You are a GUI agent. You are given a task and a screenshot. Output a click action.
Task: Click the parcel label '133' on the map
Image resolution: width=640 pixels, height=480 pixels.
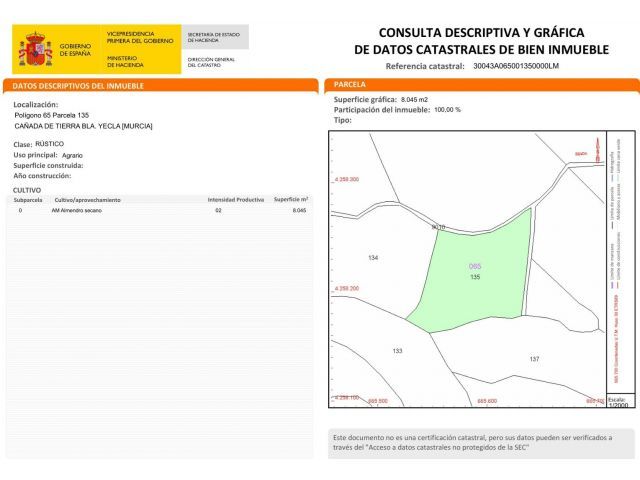397,351
